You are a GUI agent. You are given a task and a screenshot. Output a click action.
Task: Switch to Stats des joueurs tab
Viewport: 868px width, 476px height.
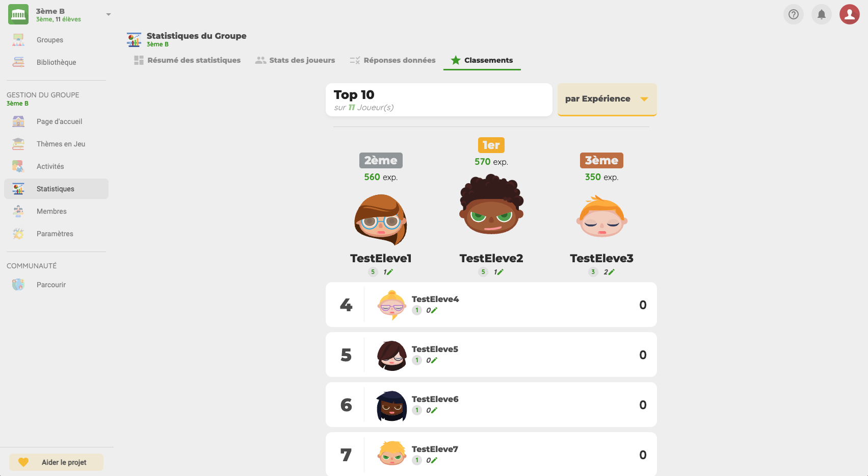pyautogui.click(x=295, y=60)
